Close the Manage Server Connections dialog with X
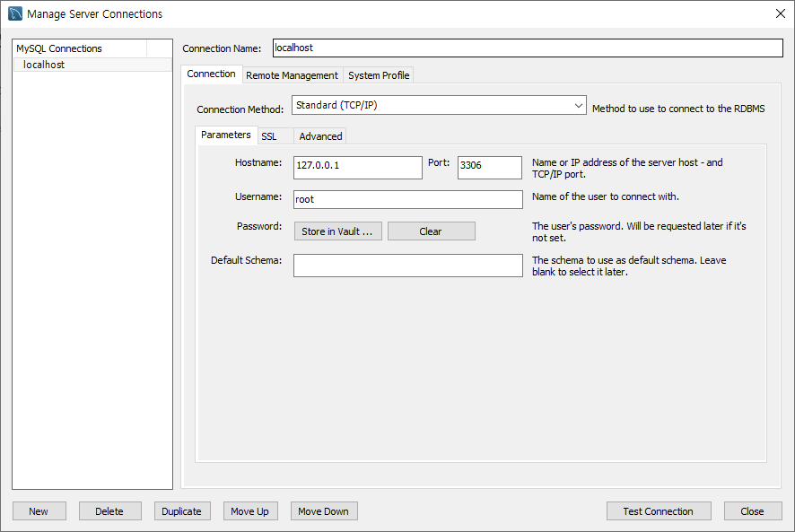Viewport: 795px width, 532px height. tap(781, 13)
